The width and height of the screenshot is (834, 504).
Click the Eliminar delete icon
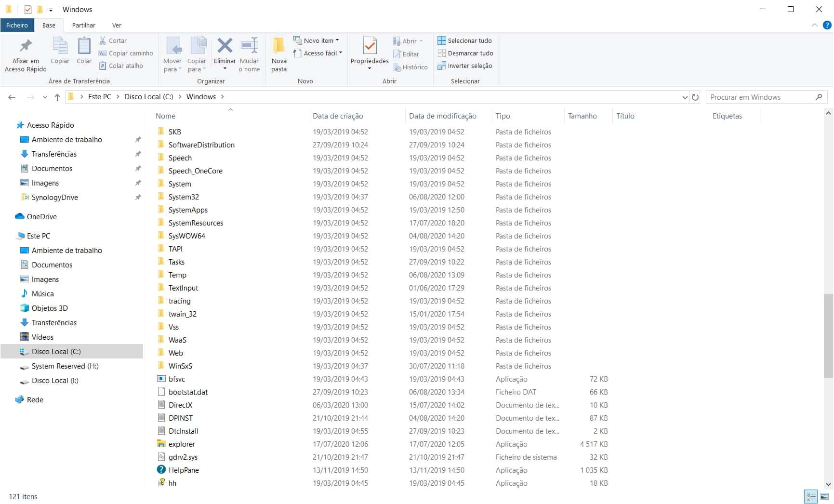(x=225, y=47)
